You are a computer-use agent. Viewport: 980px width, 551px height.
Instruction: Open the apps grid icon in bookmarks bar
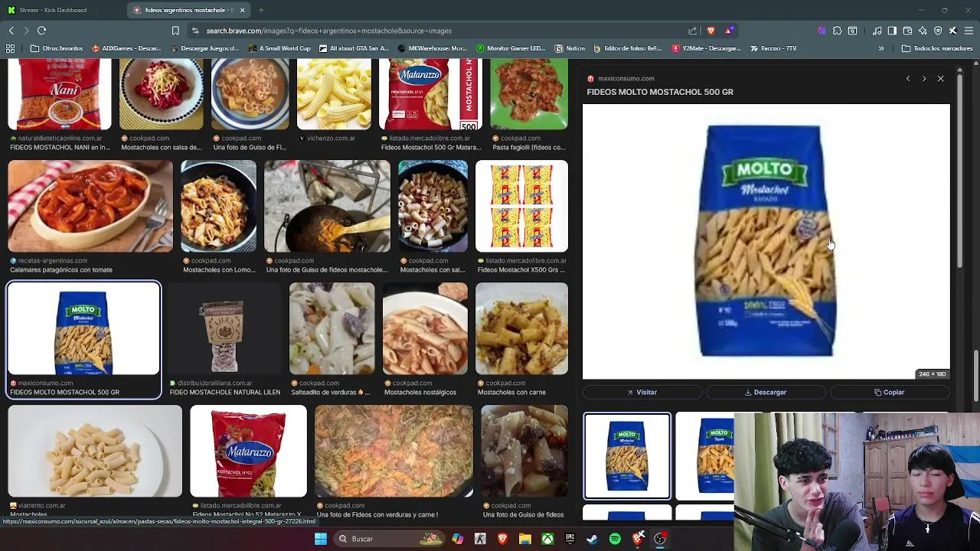10,48
